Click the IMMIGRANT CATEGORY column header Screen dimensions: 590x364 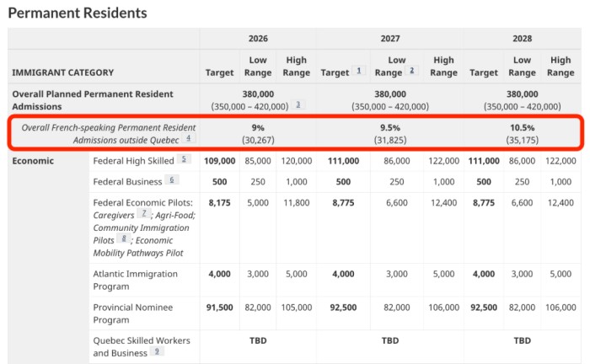(62, 73)
